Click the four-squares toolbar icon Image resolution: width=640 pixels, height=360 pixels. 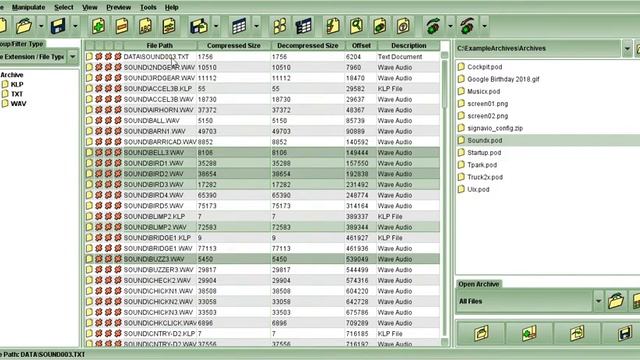pyautogui.click(x=280, y=26)
